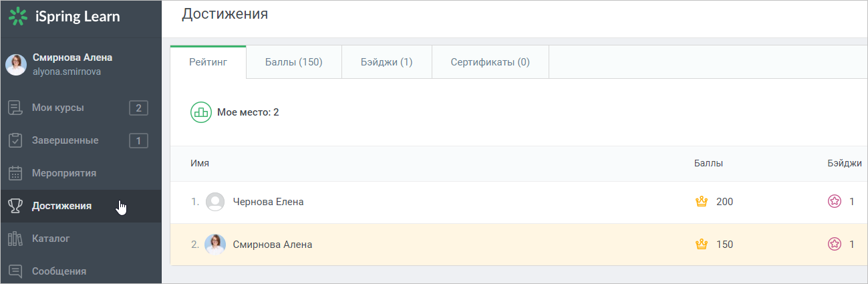The height and width of the screenshot is (284, 868).
Task: Click Чернова Елена name in the ranking
Action: point(268,202)
